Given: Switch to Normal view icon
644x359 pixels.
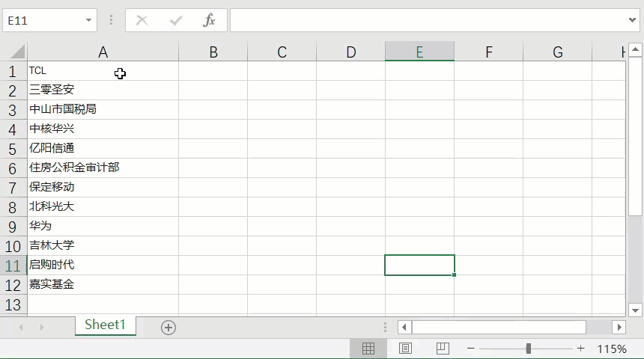Looking at the screenshot, I should coord(368,349).
